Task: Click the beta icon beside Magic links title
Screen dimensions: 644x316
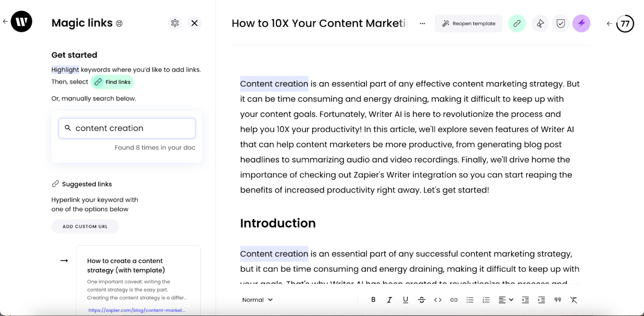Action: coord(119,23)
